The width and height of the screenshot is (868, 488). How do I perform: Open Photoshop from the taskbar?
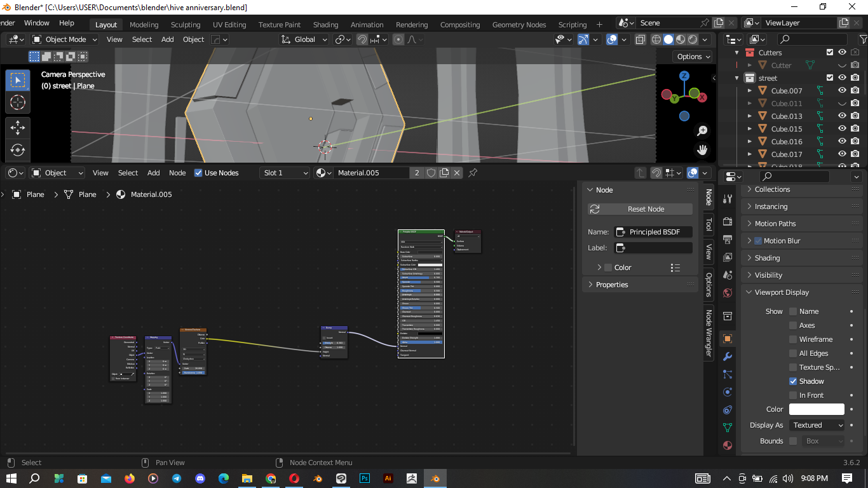click(x=365, y=478)
